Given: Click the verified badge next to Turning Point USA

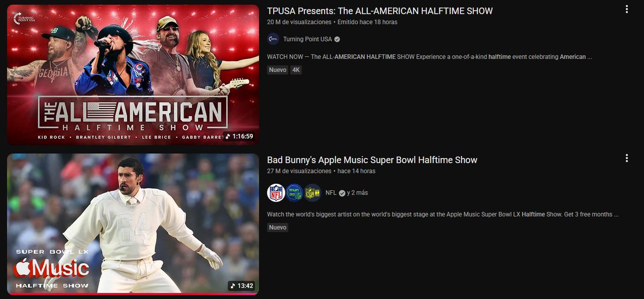Looking at the screenshot, I should click(337, 39).
